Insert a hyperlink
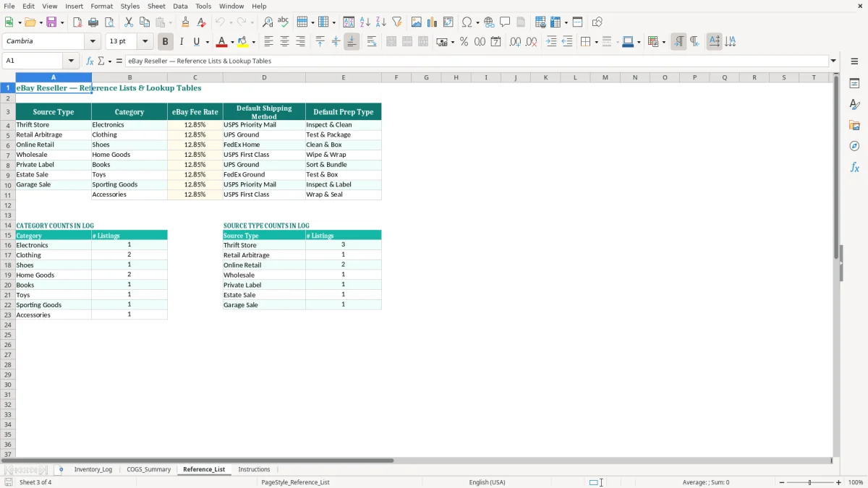The height and width of the screenshot is (488, 868). (489, 22)
